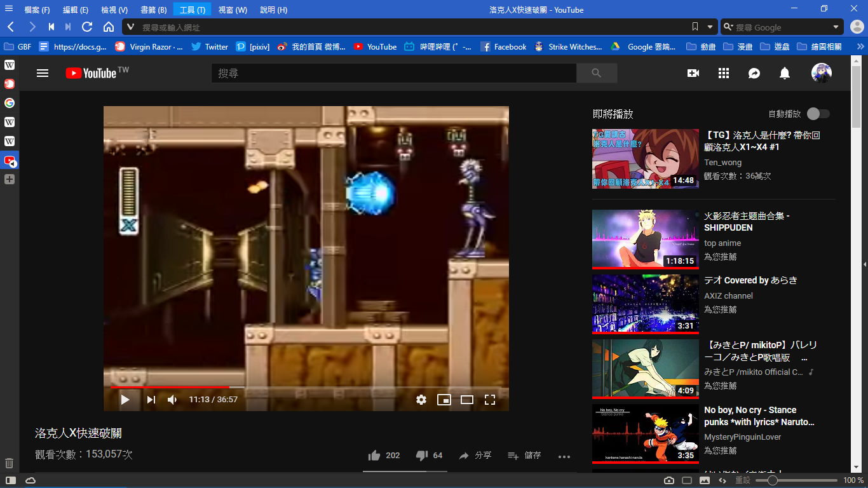Expand the 漫畫 bookmark folder
Image resolution: width=868 pixels, height=488 pixels.
738,46
